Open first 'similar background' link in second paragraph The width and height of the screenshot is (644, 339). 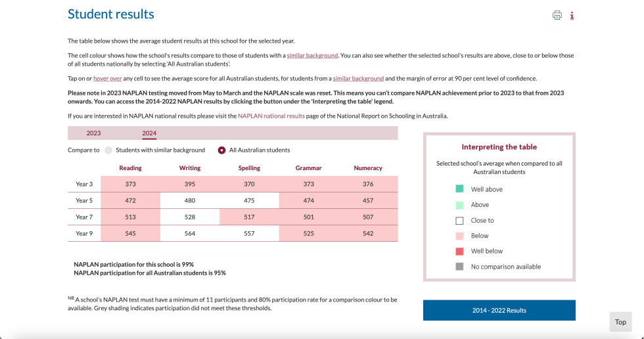point(312,55)
